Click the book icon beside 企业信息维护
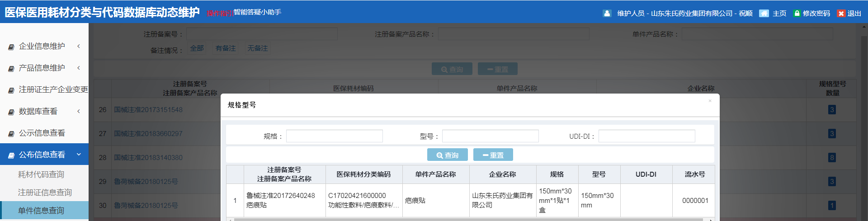The height and width of the screenshot is (221, 868). coord(11,47)
